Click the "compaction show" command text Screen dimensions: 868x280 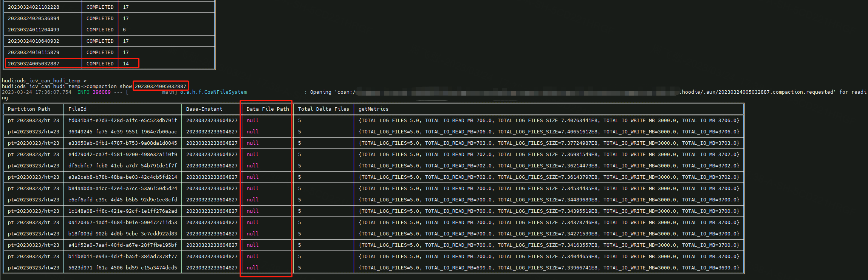[109, 86]
